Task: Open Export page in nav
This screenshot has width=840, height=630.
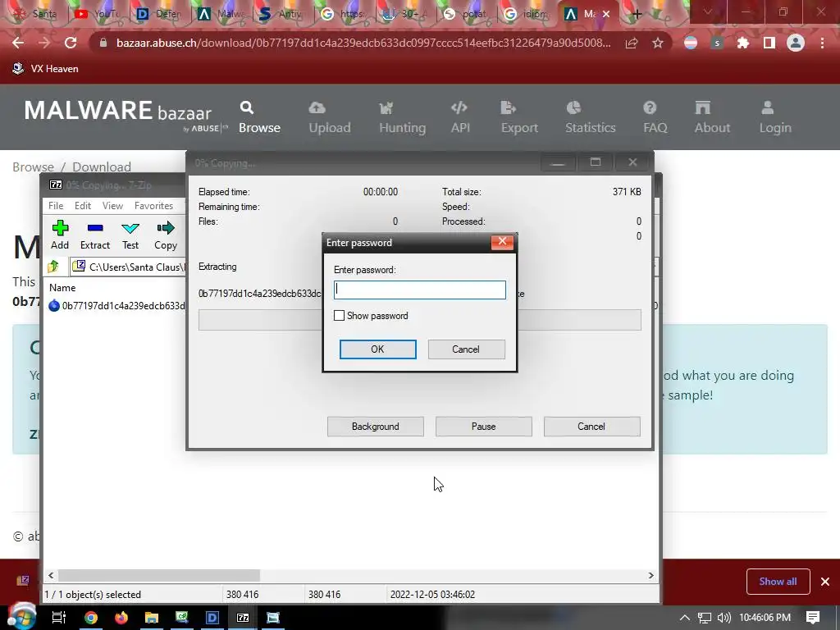Action: (x=519, y=117)
